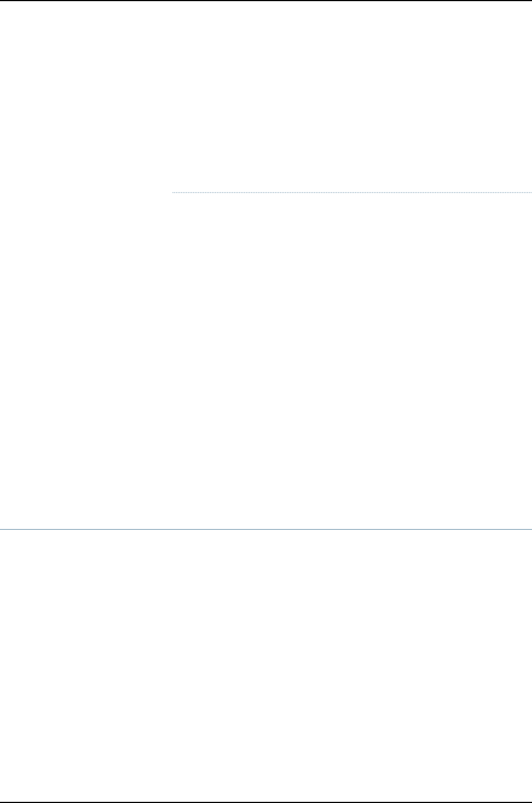Click the blank area below the gray divider
This screenshot has height=803, width=532.
click(x=266, y=665)
